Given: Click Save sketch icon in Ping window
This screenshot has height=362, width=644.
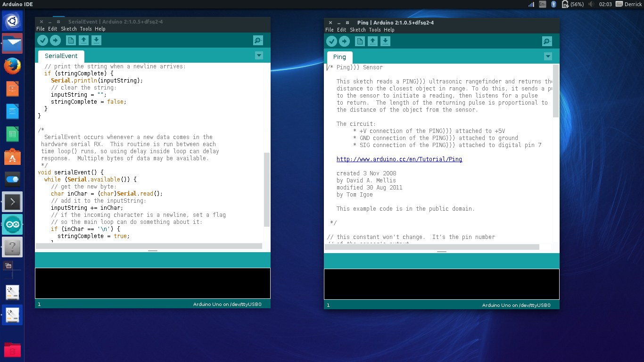Looking at the screenshot, I should [x=385, y=41].
